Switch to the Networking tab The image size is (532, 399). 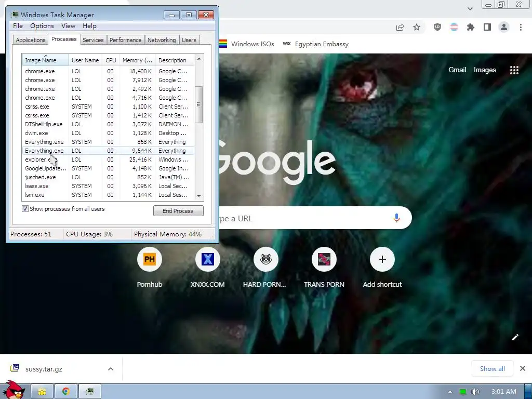(162, 40)
